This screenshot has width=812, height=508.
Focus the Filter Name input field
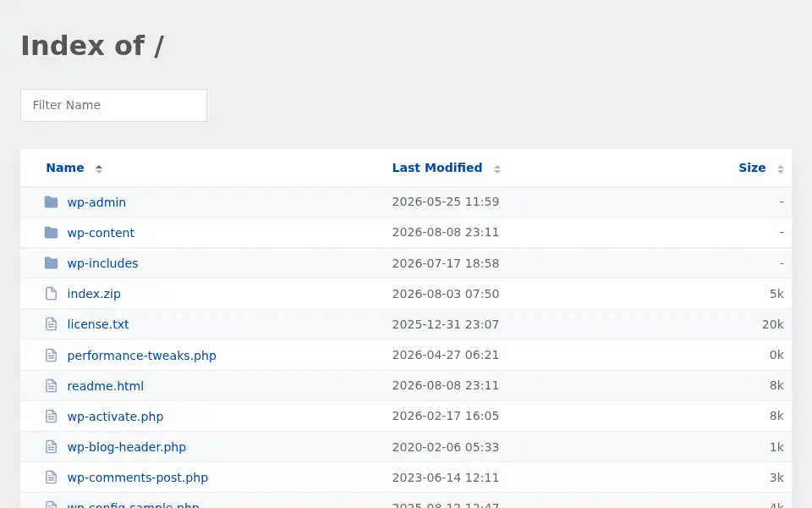pyautogui.click(x=114, y=105)
